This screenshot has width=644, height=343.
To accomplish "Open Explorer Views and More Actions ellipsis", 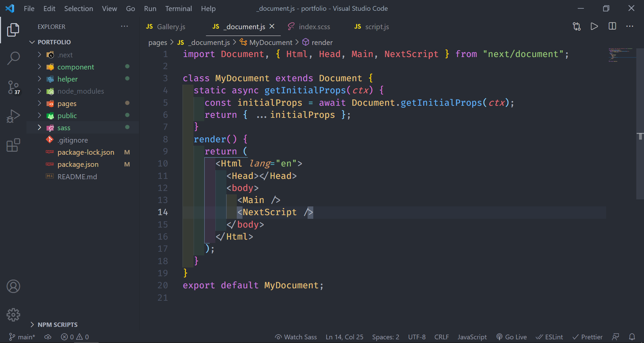I will click(124, 27).
